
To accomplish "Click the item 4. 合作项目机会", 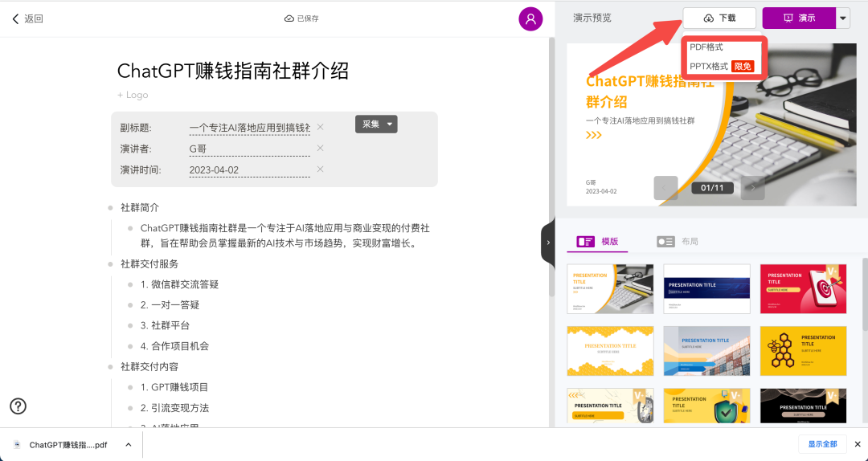I will tap(174, 346).
